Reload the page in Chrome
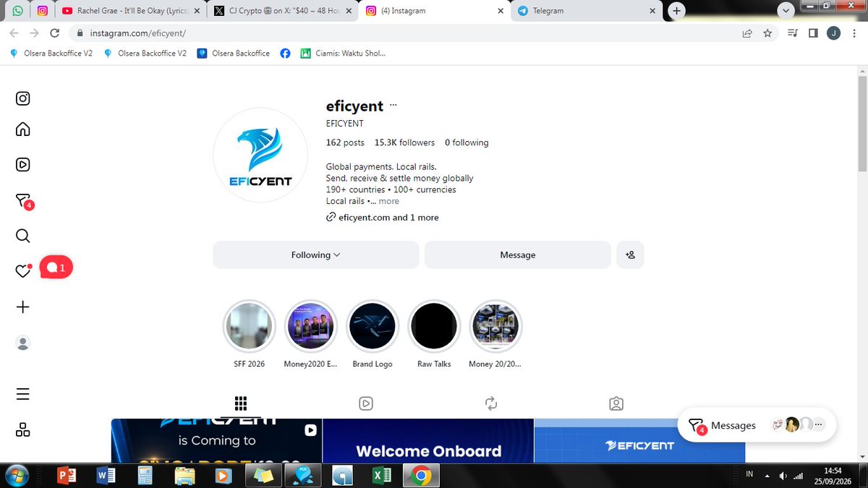This screenshot has width=868, height=488. pos(54,33)
